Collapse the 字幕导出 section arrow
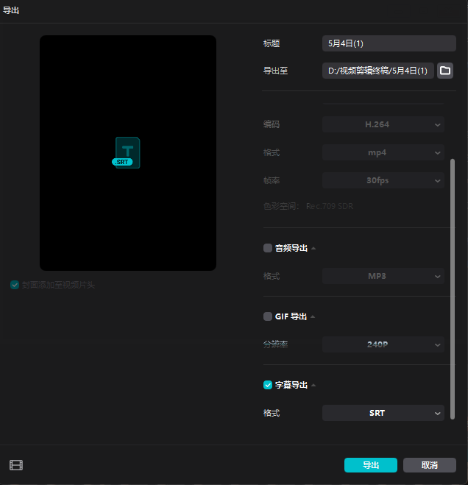This screenshot has height=485, width=468. click(x=313, y=385)
